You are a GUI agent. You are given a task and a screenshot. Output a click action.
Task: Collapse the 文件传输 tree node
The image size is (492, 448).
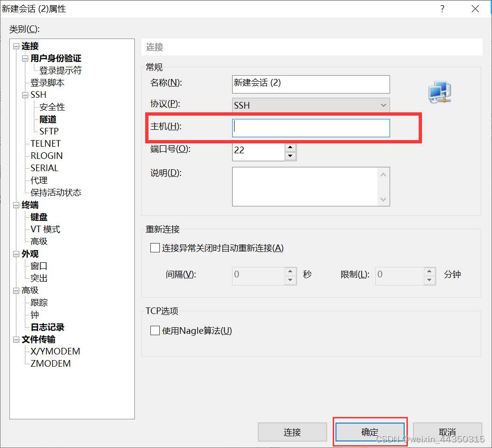pos(16,340)
